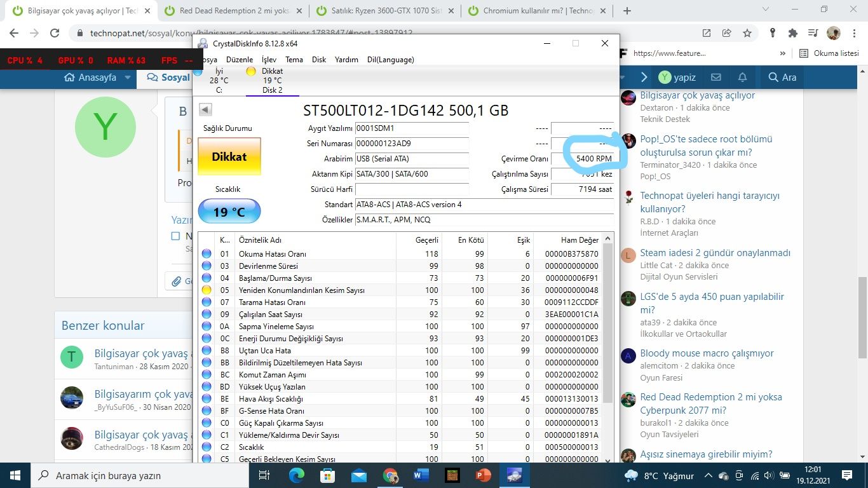Focus the Chrome address bar
Viewport: 868px width, 488px height.
pos(388,33)
